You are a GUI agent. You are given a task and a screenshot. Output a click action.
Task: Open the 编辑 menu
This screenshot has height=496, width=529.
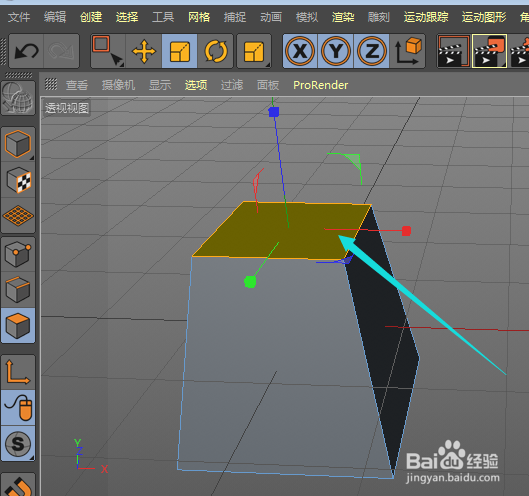(x=55, y=17)
